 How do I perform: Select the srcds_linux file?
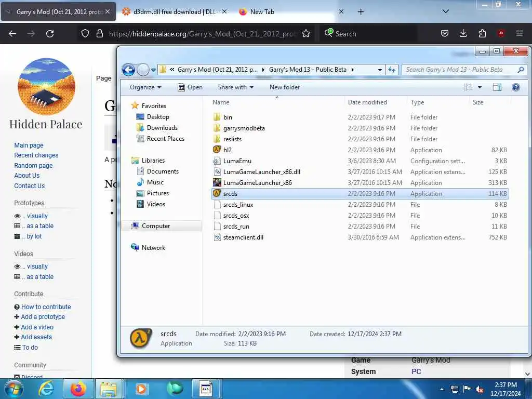[x=238, y=205]
